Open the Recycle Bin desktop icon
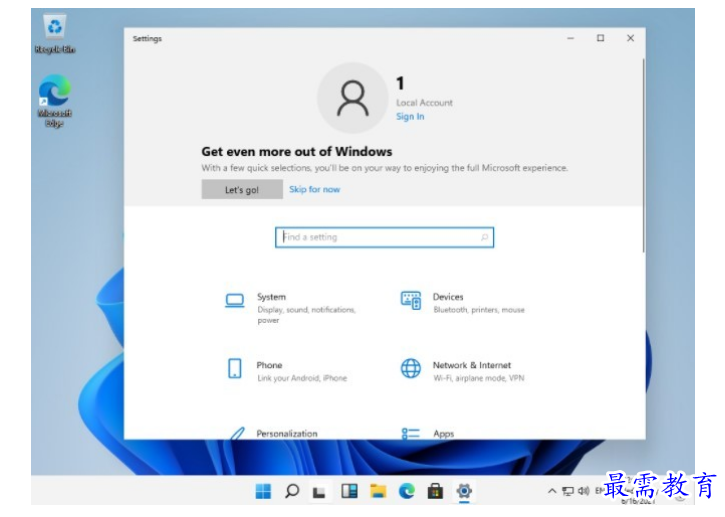 click(x=55, y=34)
